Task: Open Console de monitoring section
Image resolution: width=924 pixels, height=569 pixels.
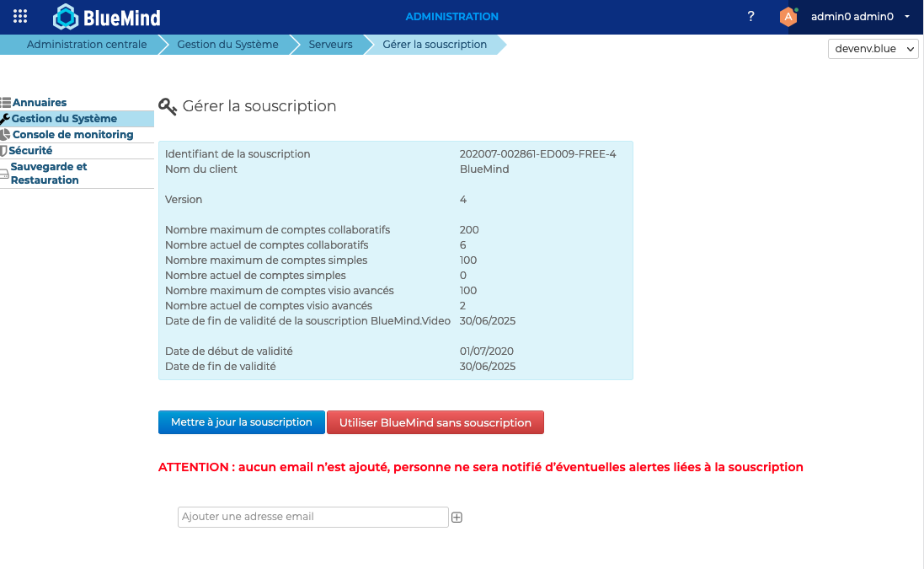Action: [73, 134]
